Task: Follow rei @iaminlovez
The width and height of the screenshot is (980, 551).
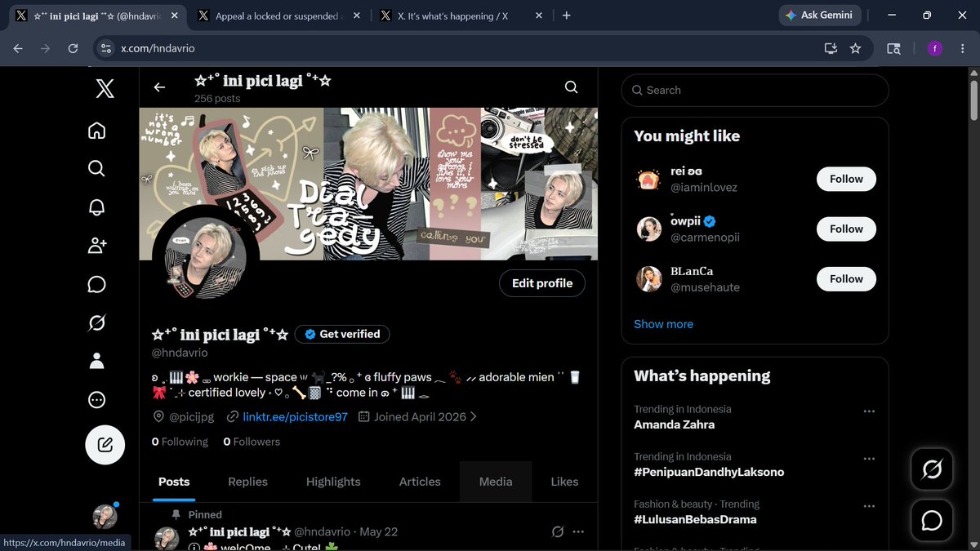Action: tap(846, 179)
